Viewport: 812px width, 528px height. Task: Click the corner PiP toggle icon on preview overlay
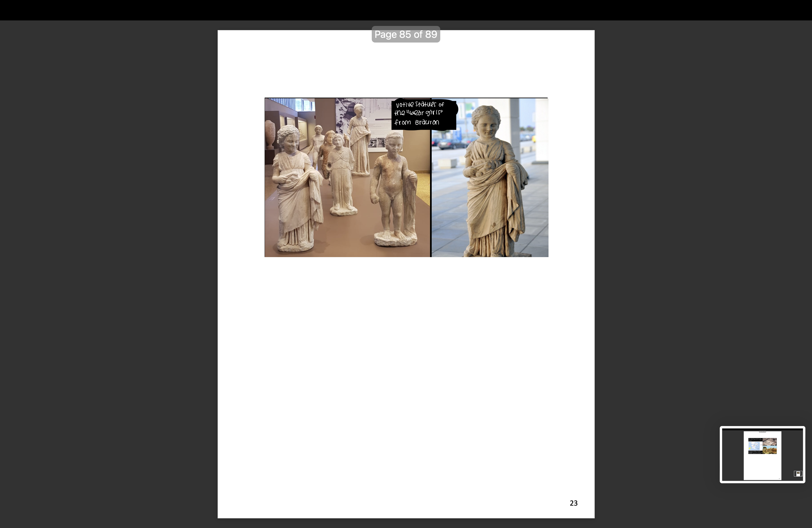point(799,473)
